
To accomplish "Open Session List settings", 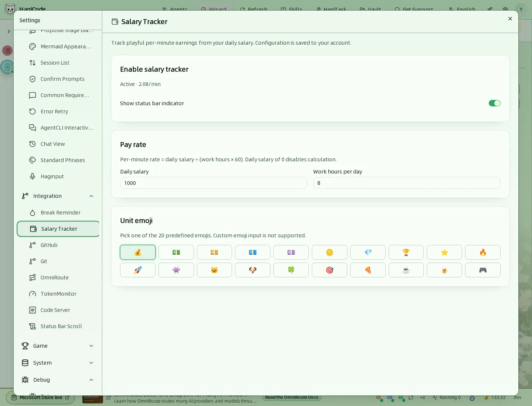I will point(58,63).
